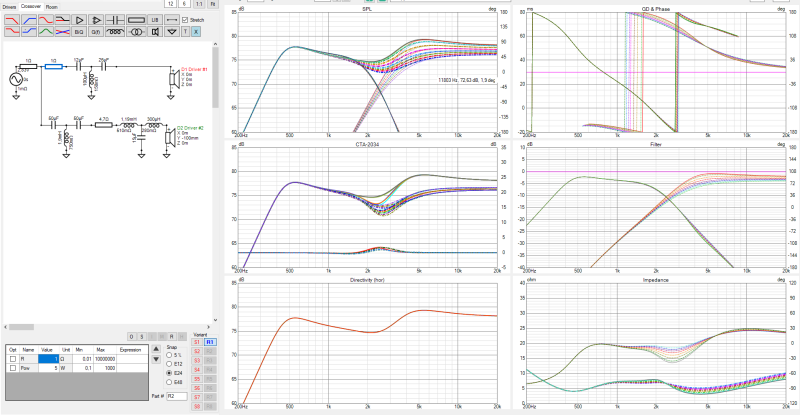Image resolution: width=800 pixels, height=415 pixels.
Task: Add a capacitor component
Action: coord(115,20)
